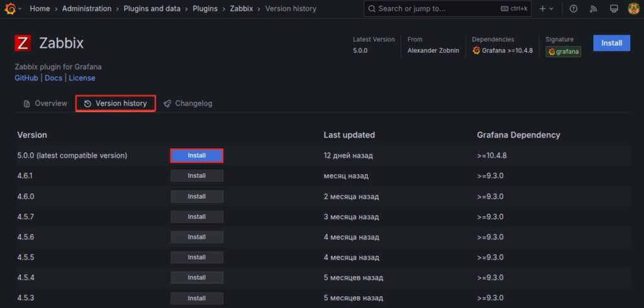Open the user profile avatar
644x308 pixels.
[633, 9]
